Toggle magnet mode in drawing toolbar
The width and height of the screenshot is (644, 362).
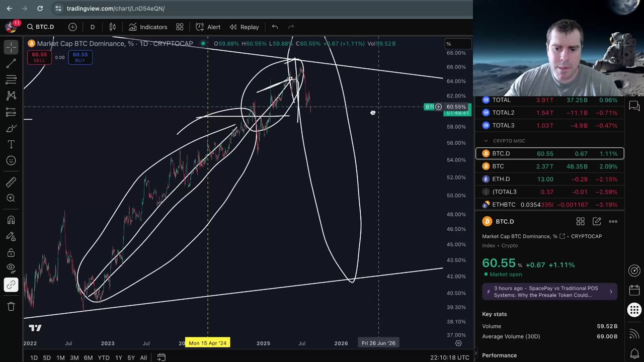pos(11,220)
